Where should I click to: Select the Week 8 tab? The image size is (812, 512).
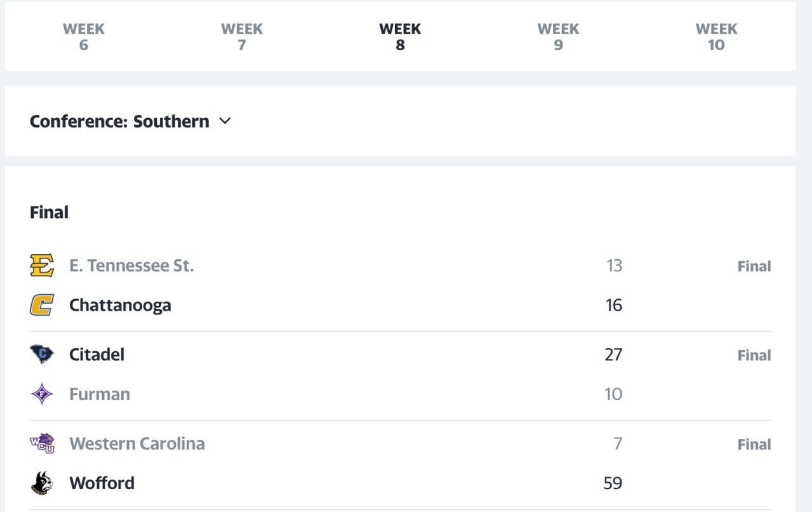pos(400,37)
